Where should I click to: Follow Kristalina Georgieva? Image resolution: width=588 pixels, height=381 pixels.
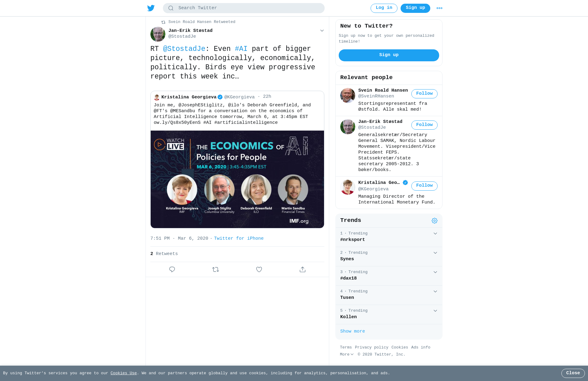[424, 186]
